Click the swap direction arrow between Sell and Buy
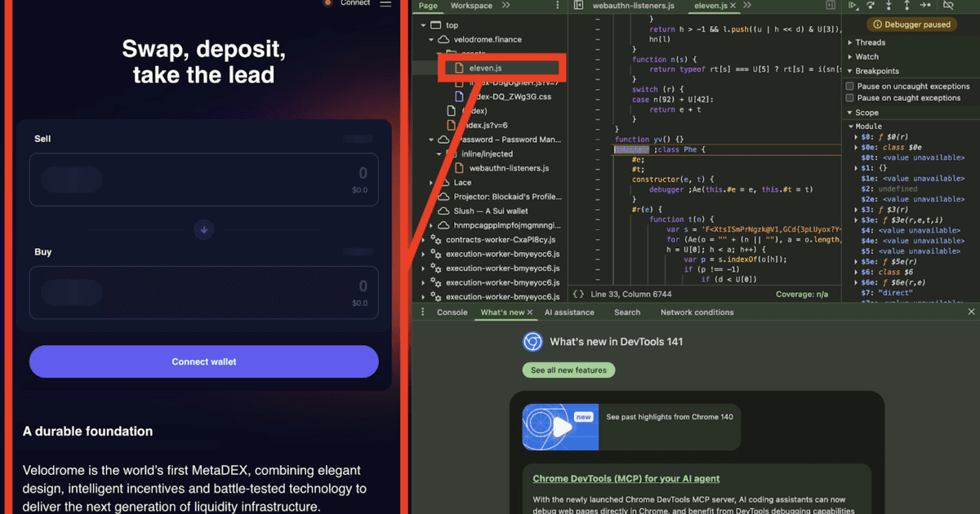The image size is (980, 514). (204, 230)
